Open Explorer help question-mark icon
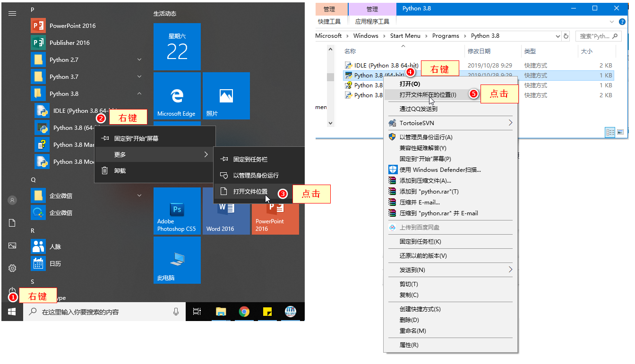The width and height of the screenshot is (635, 364). tap(623, 22)
